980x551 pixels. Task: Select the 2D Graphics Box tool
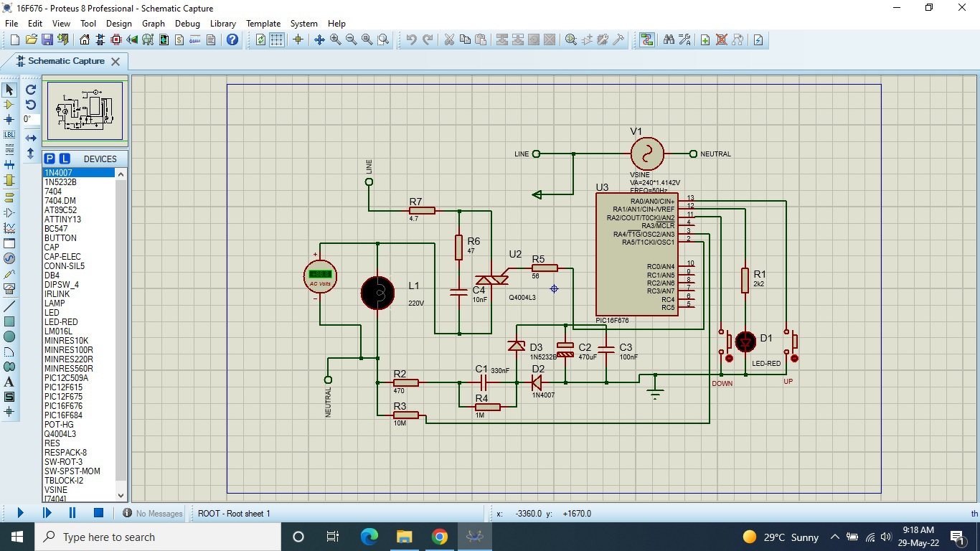point(9,321)
